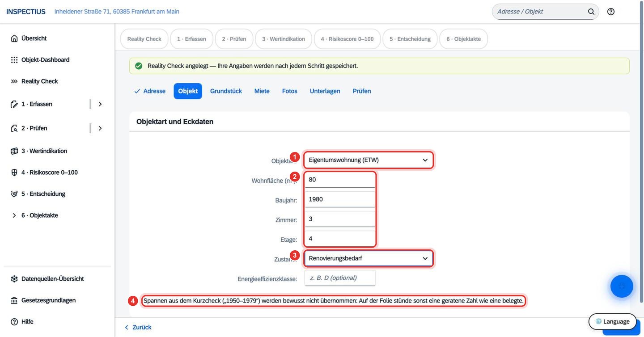Click the Wertindikation sidebar icon

(x=14, y=151)
